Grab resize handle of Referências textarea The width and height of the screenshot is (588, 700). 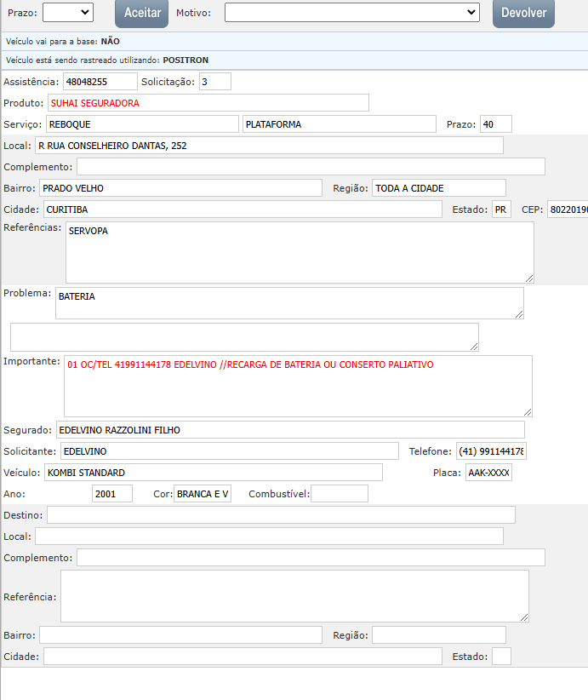[x=529, y=278]
